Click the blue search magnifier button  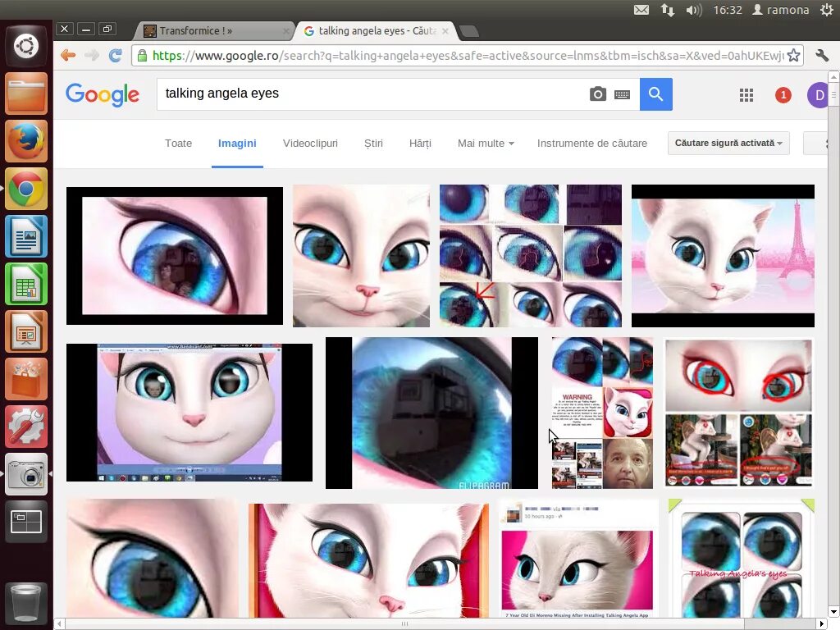click(655, 94)
